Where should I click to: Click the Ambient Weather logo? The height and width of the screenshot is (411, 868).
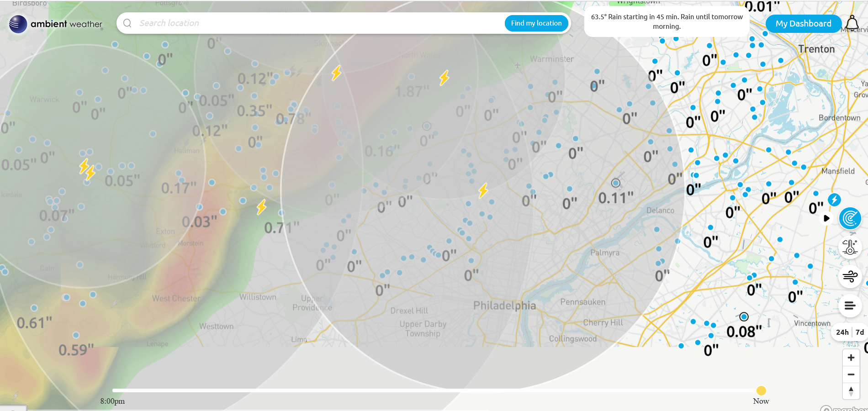click(56, 24)
